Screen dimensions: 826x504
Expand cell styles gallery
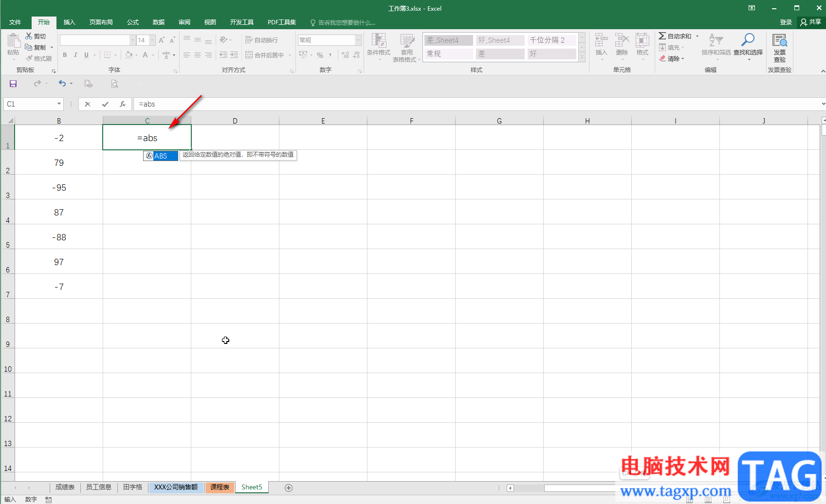click(582, 57)
